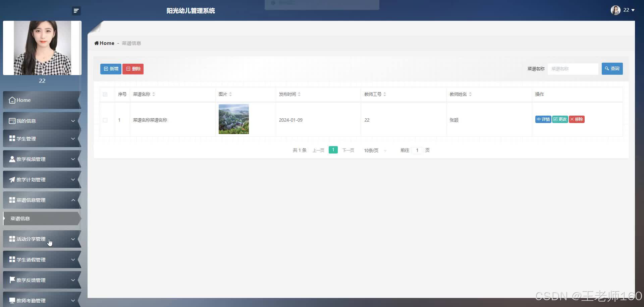Click the sidebar profile photo
The width and height of the screenshot is (644, 307).
42,48
